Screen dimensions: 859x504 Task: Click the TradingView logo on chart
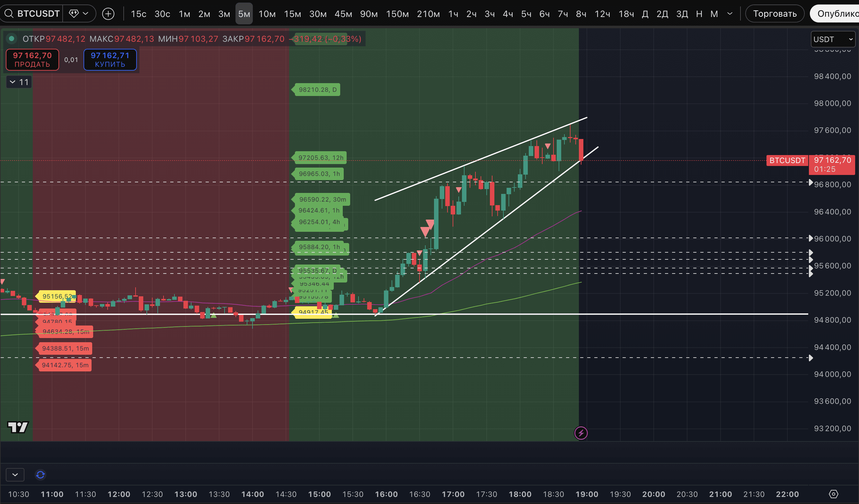coord(18,427)
